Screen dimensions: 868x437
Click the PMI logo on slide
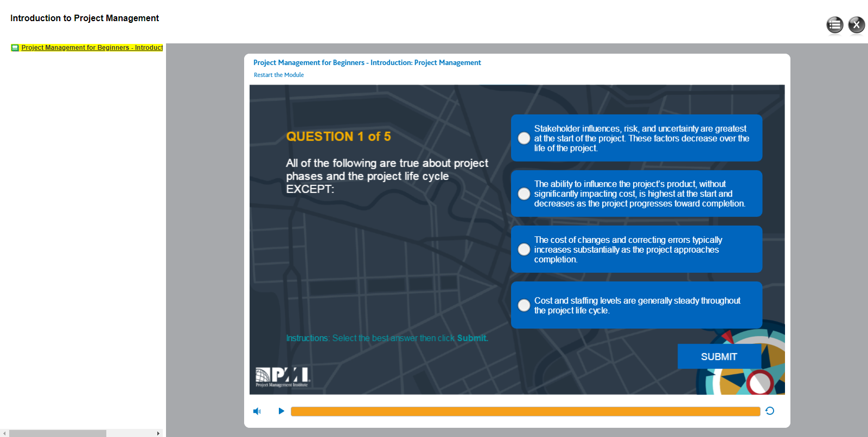tap(282, 377)
